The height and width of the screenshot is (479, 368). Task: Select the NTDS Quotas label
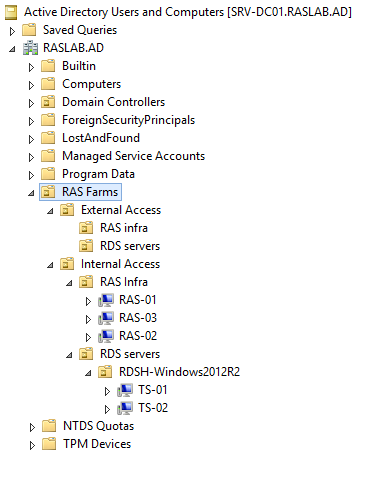click(x=99, y=426)
